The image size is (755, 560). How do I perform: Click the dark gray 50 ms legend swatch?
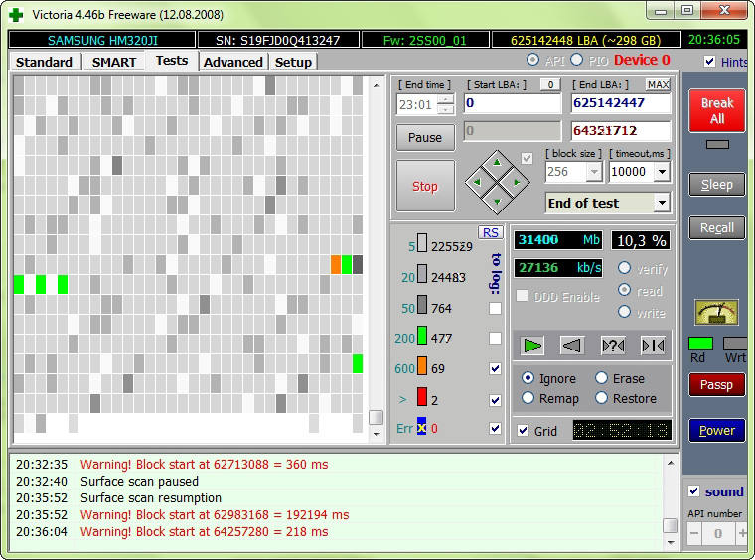(422, 305)
